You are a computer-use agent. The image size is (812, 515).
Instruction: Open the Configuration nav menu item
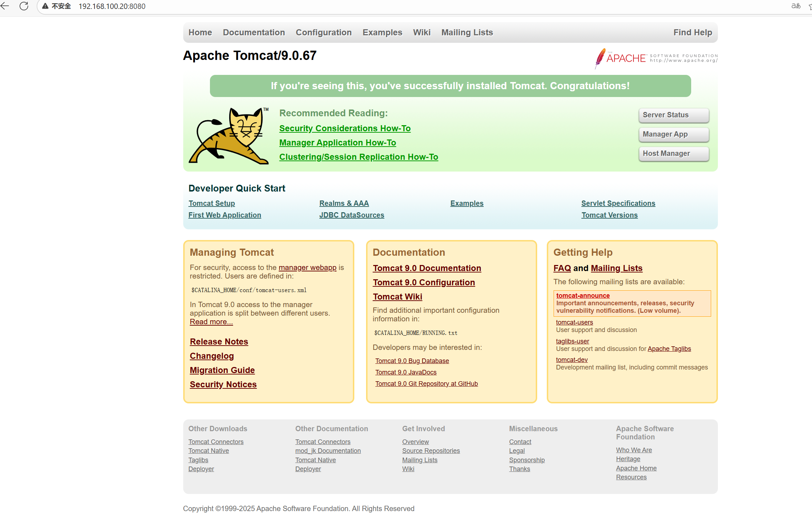323,32
